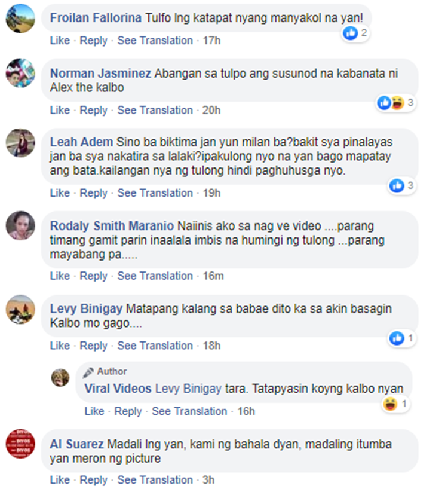Open the Leah Adem profile name
Screen dimensions: 448x492
coord(81,142)
